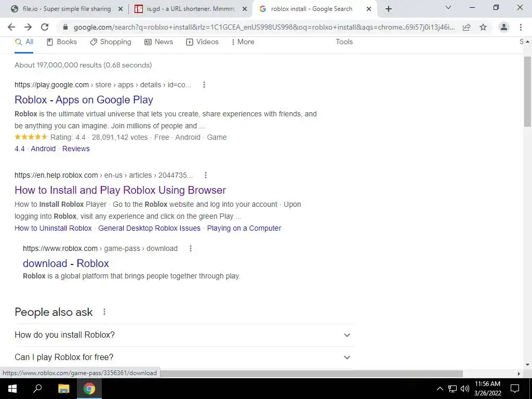Click the taskbar clock showing 11:56 AM
This screenshot has width=532, height=399.
[487, 389]
